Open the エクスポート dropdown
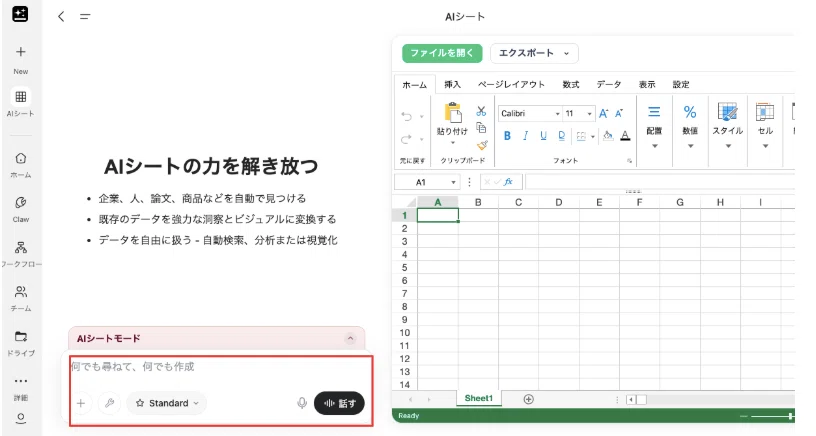 pos(534,53)
